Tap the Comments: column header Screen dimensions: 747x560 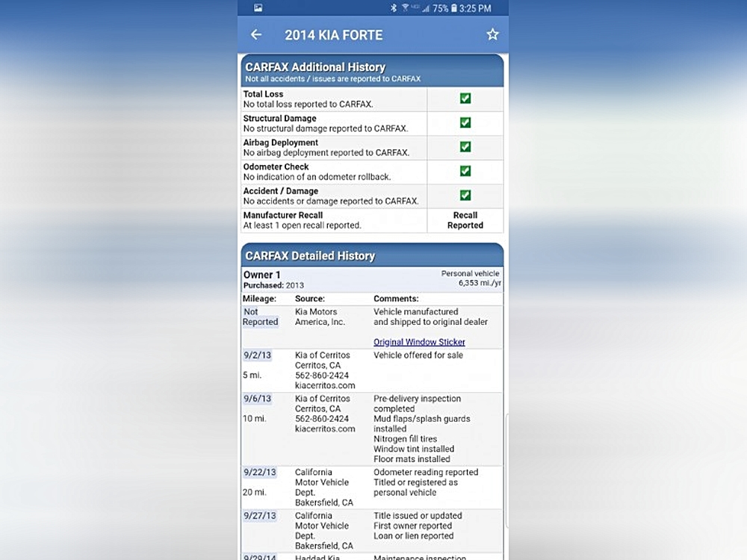396,299
